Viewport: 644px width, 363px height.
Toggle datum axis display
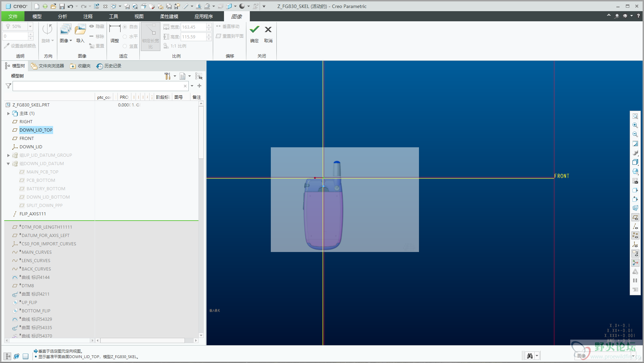635,227
